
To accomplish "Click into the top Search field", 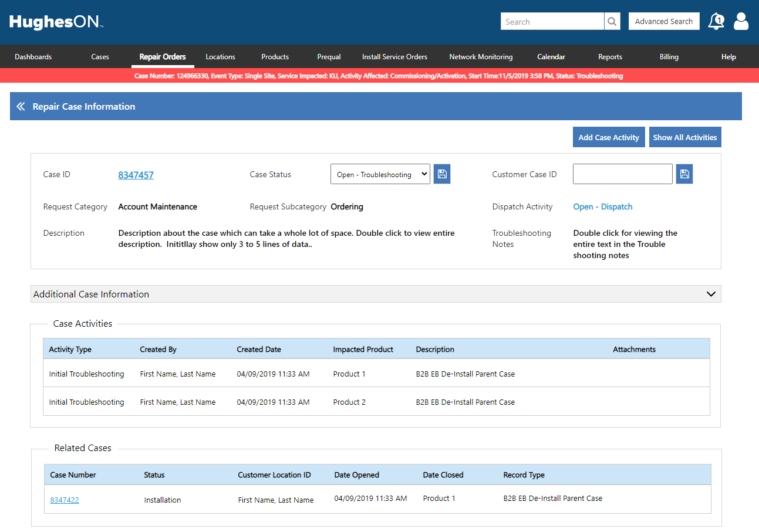I will click(552, 22).
